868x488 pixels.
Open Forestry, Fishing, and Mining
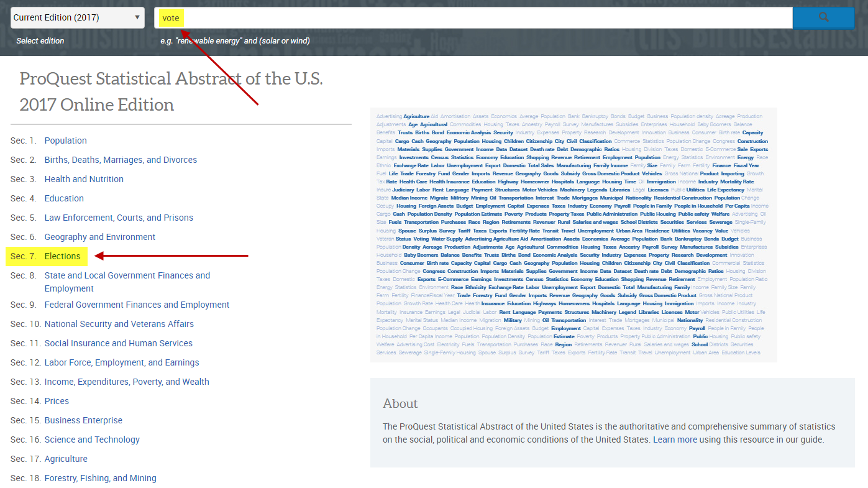101,478
